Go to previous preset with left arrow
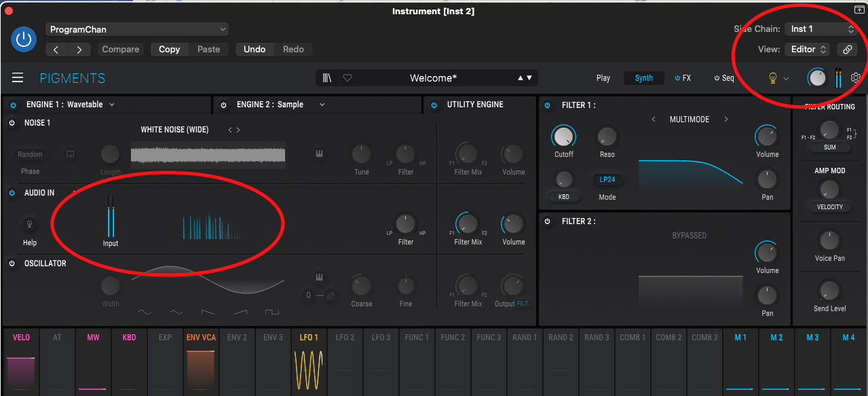Image resolution: width=868 pixels, height=396 pixels. point(56,50)
